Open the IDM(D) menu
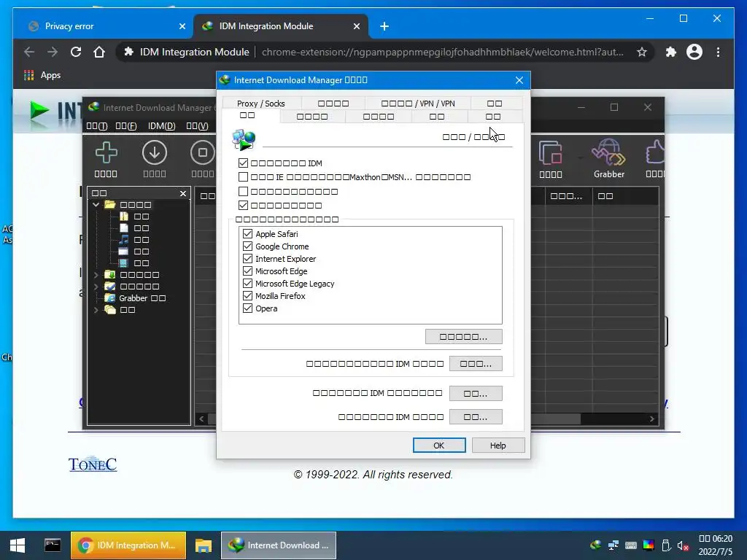This screenshot has height=560, width=747. pyautogui.click(x=161, y=126)
